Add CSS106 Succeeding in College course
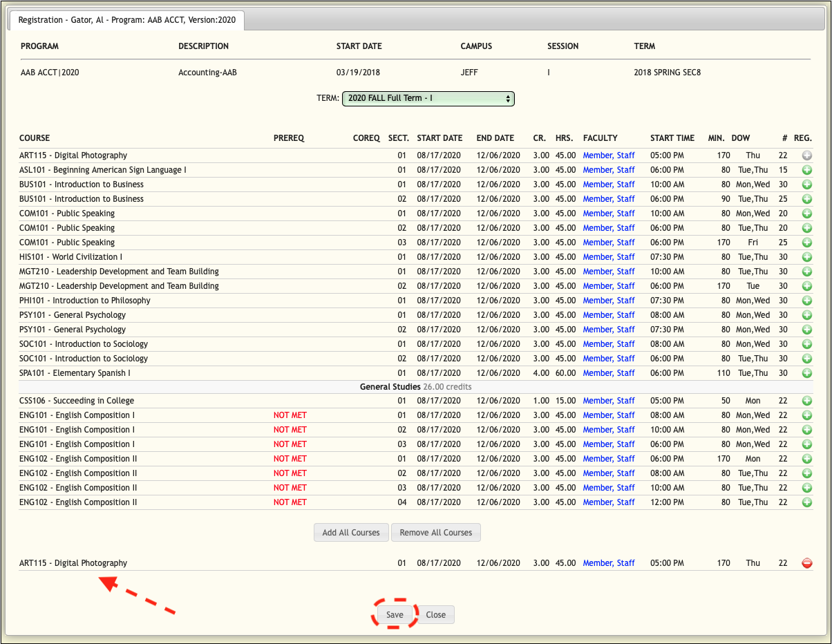The image size is (832, 644). click(x=806, y=401)
